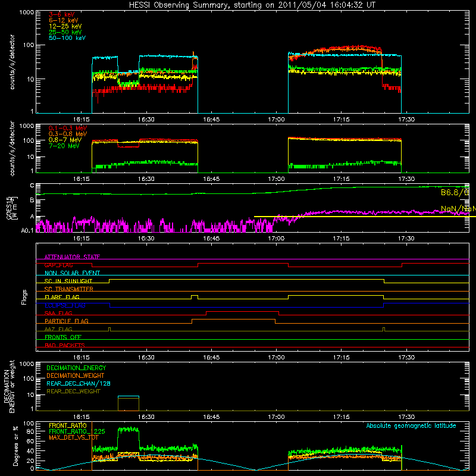The image size is (476, 476).
Task: Select the SC_TRANSMITTER flag label
Action: coord(69,289)
